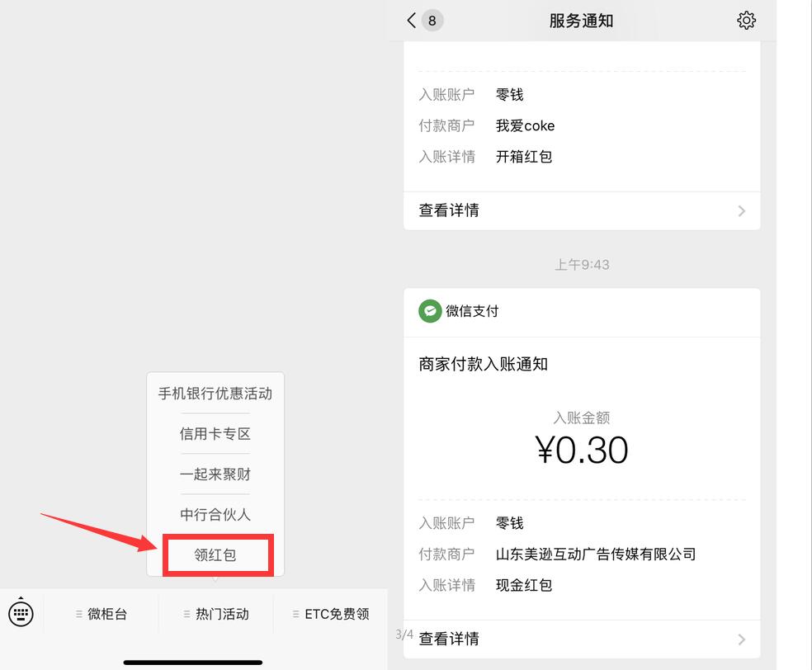Image resolution: width=812 pixels, height=670 pixels.
Task: View details of the ¥0.30 payment
Action: coord(449,639)
